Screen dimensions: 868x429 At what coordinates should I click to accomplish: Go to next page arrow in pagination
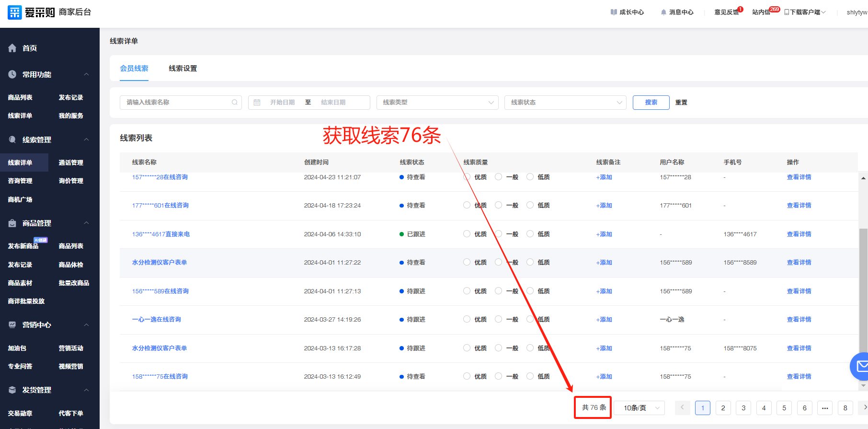[x=864, y=407]
